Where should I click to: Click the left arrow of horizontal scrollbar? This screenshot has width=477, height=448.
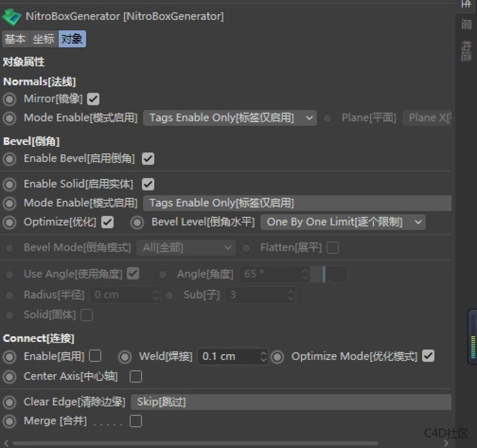coord(6,443)
